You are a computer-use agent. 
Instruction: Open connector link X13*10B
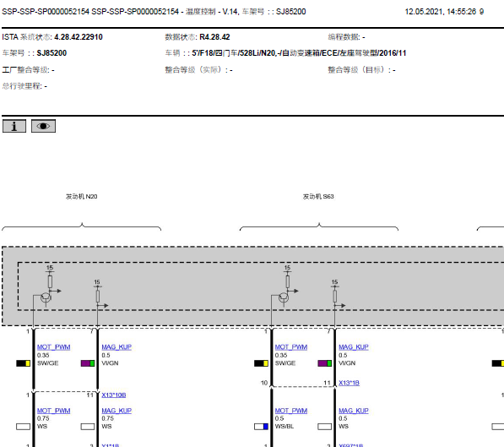114,395
